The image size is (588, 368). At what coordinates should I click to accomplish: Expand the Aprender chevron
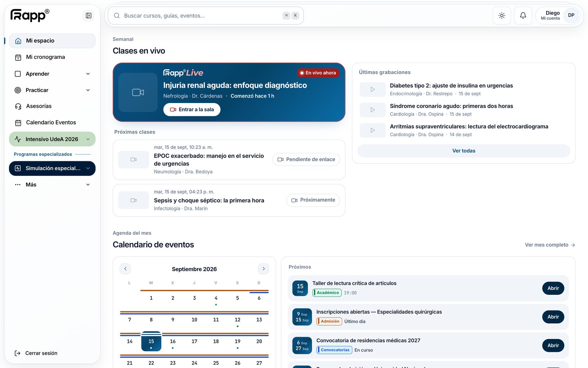click(88, 74)
